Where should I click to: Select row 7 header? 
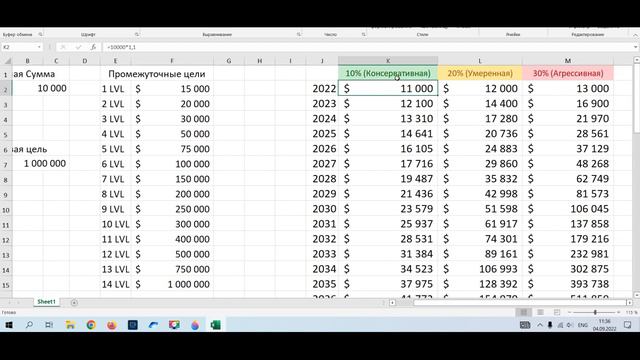[6, 164]
